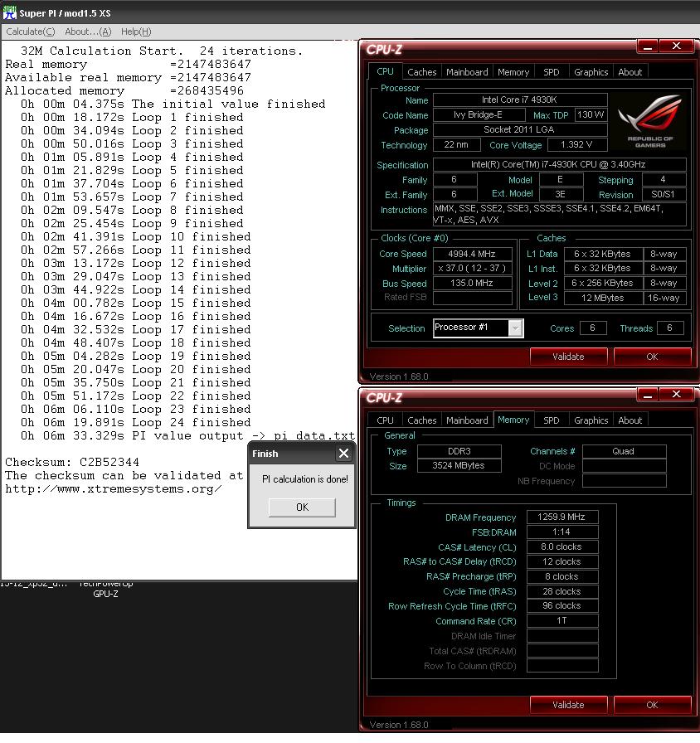Click the Specification field i7-4930K CPU @ 3.40GHz
The width and height of the screenshot is (700, 743).
(559, 164)
